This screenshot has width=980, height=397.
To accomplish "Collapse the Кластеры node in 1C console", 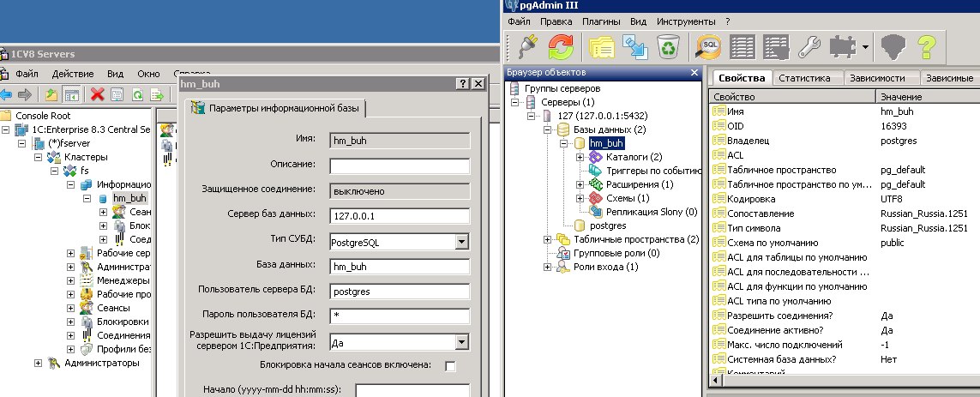I will [38, 157].
